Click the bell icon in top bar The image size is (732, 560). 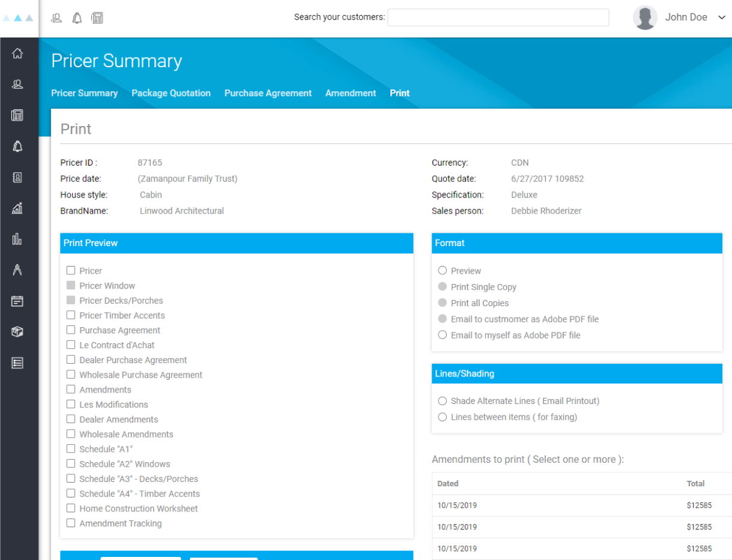click(x=77, y=18)
